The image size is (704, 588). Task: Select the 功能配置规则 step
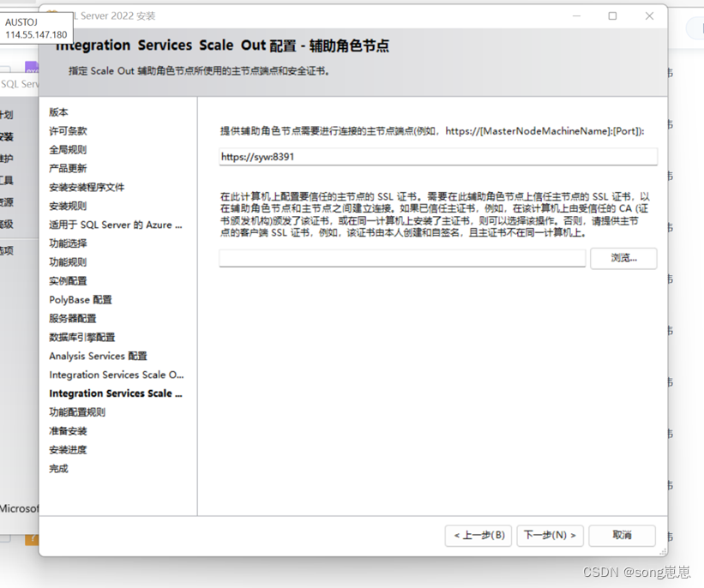point(77,412)
